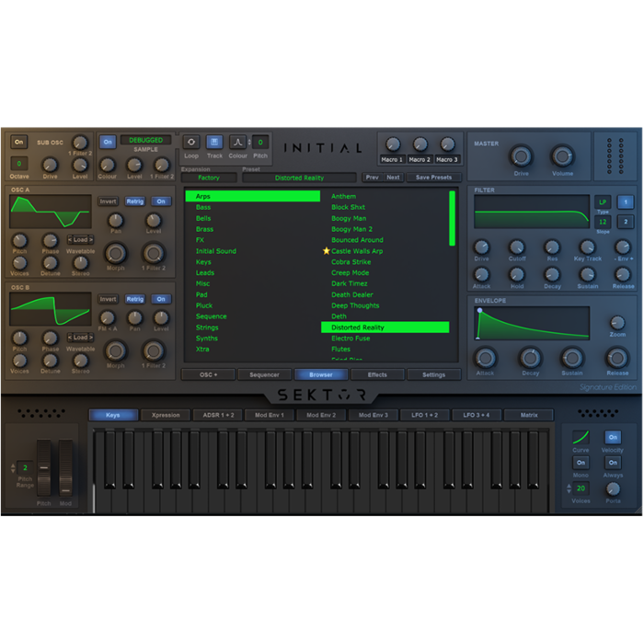The image size is (644, 644).
Task: Click the Porta knob
Action: click(613, 489)
